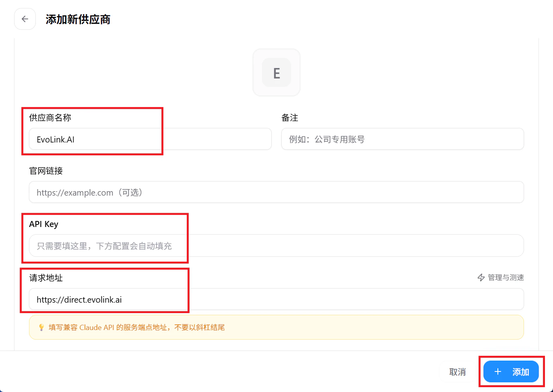Click the 备注 field label
The height and width of the screenshot is (392, 553).
(290, 118)
